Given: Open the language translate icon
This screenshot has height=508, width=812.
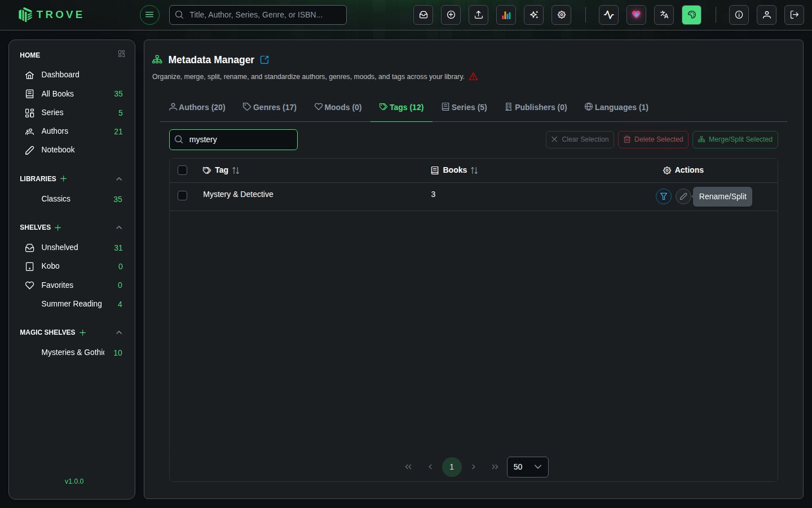Looking at the screenshot, I should [x=664, y=15].
